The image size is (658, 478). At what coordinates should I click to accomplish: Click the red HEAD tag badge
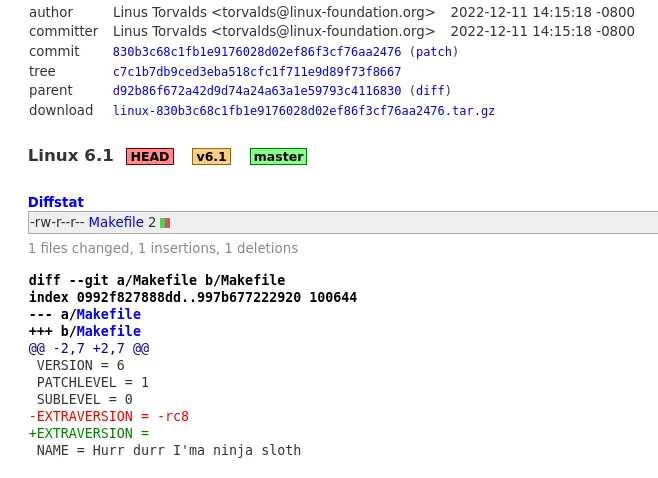150,157
